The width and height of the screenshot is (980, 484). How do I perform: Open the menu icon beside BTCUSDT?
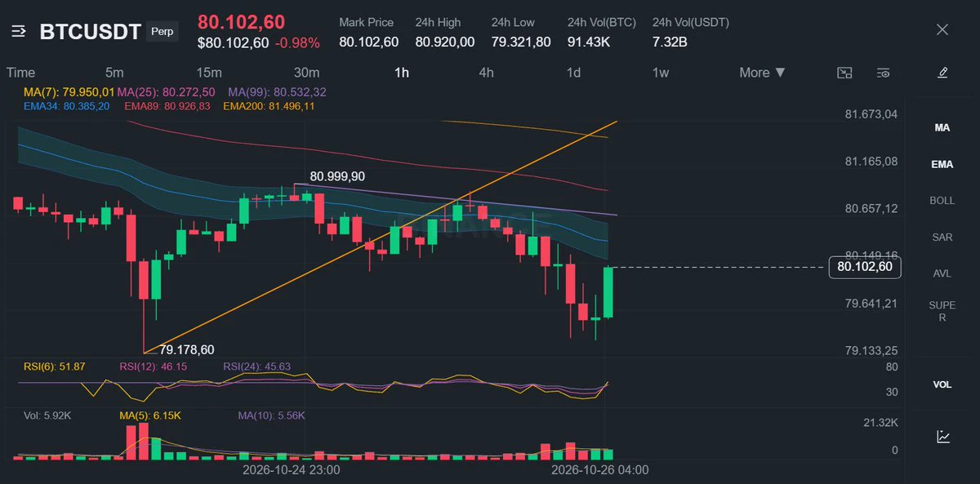click(20, 32)
